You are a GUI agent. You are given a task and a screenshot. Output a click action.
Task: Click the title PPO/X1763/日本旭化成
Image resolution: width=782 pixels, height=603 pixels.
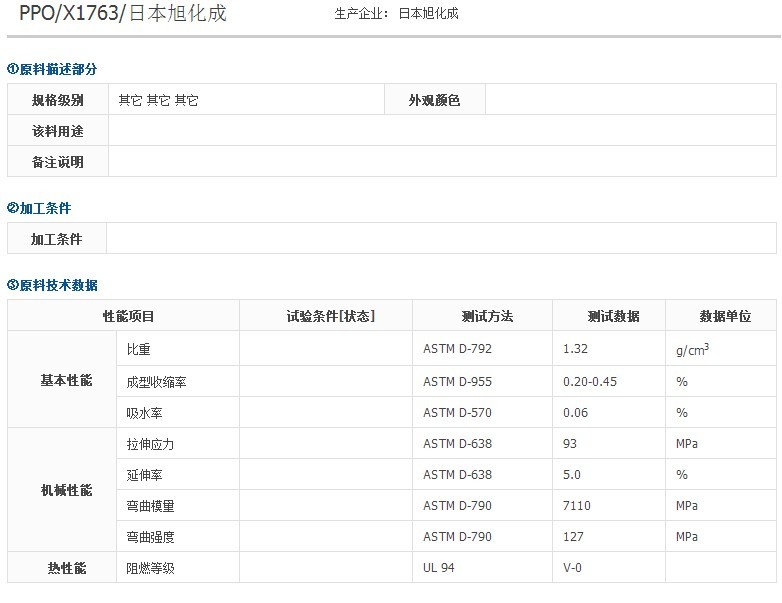pos(123,13)
